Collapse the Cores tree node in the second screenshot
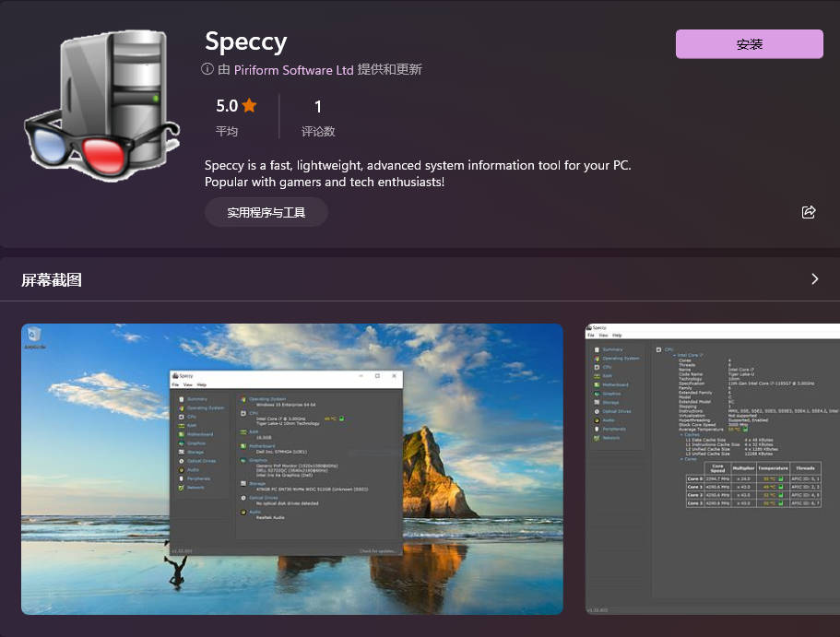840x637 pixels. click(683, 458)
